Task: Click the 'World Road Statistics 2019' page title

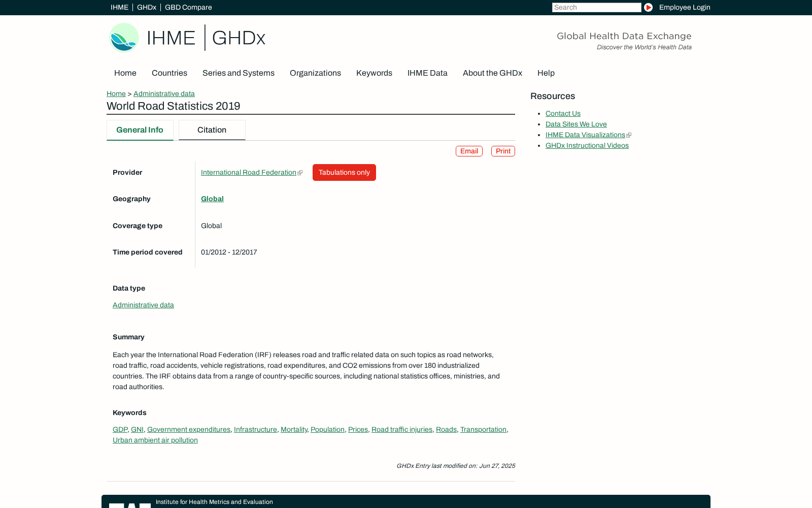Action: pyautogui.click(x=174, y=106)
